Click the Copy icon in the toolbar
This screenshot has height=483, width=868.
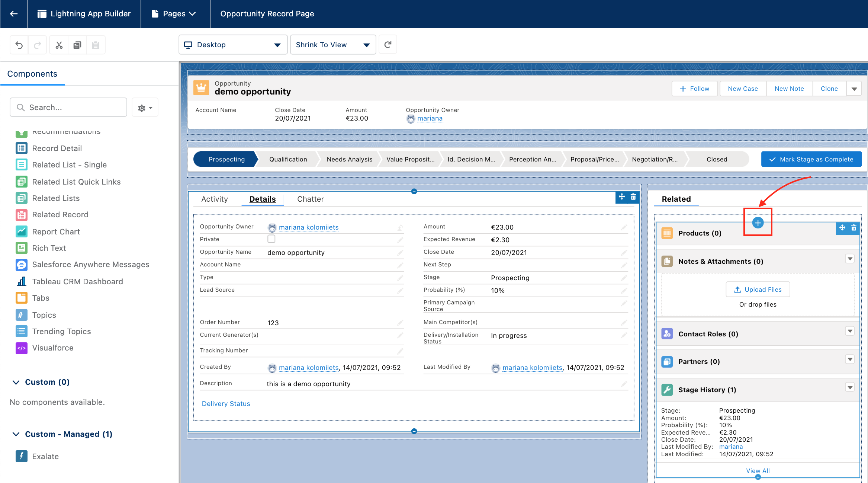point(77,45)
